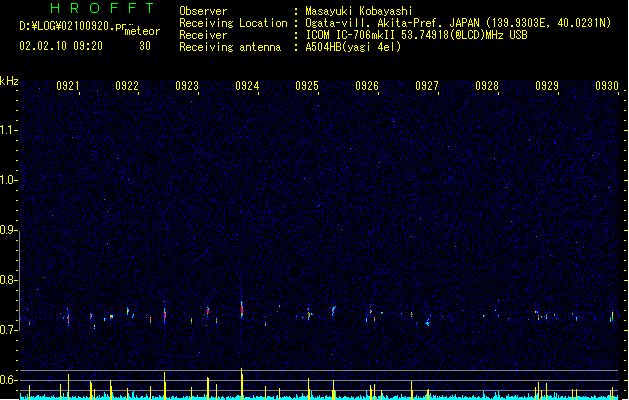This screenshot has width=629, height=400.
Task: Click the Receiver label
Action: (203, 35)
